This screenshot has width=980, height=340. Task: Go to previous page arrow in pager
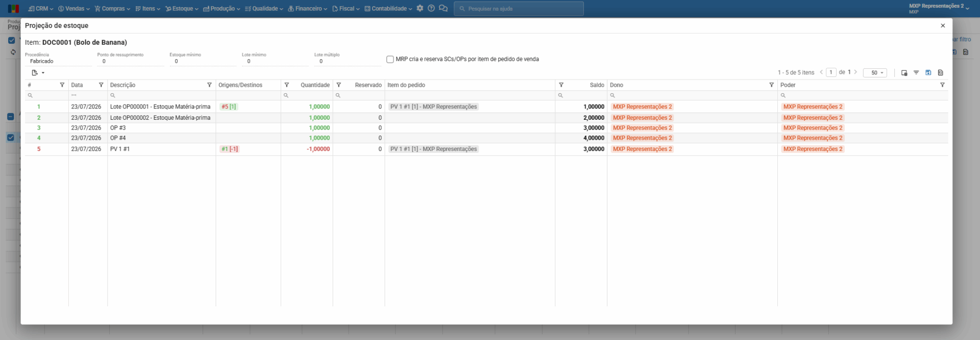(x=821, y=72)
